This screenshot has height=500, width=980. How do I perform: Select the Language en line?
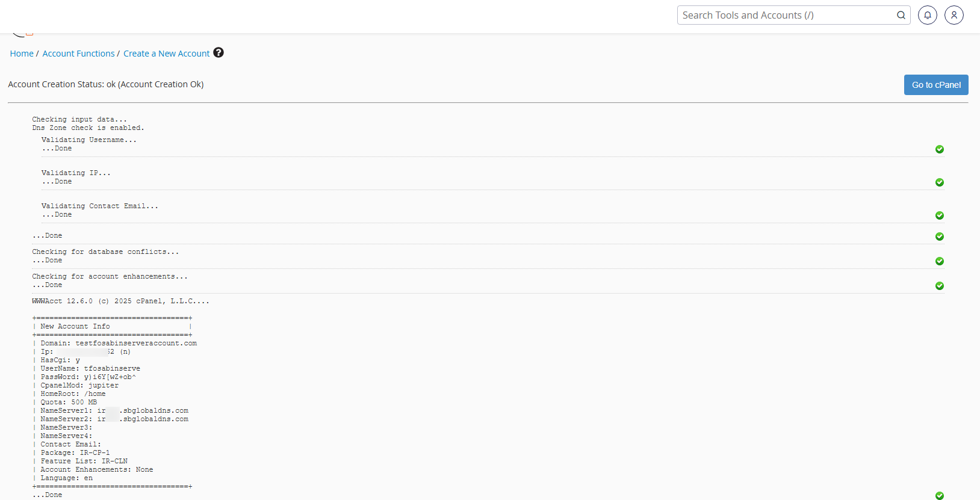click(x=67, y=478)
